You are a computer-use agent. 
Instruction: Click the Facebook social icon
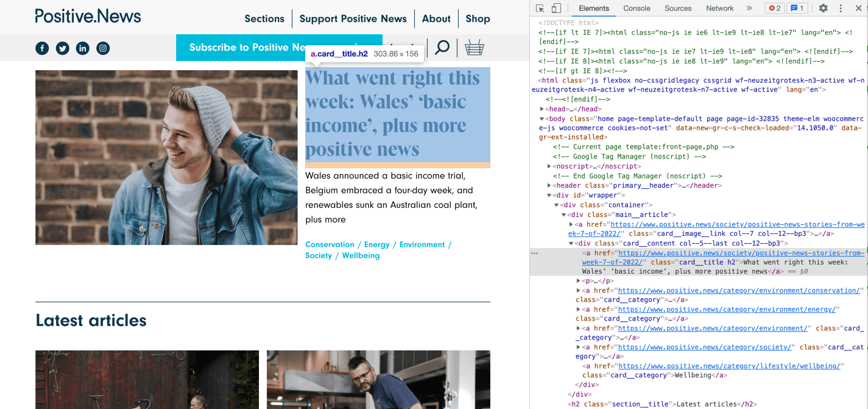point(42,48)
